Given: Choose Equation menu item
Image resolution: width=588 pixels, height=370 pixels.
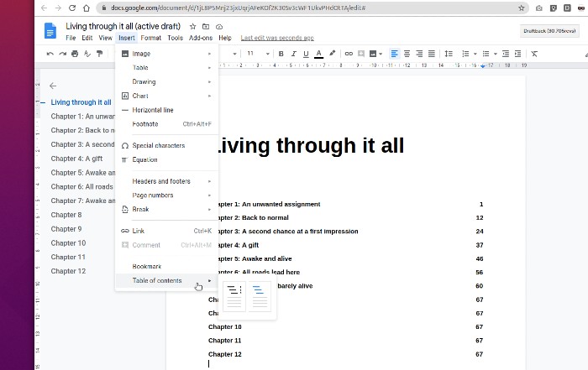Looking at the screenshot, I should tap(166, 159).
